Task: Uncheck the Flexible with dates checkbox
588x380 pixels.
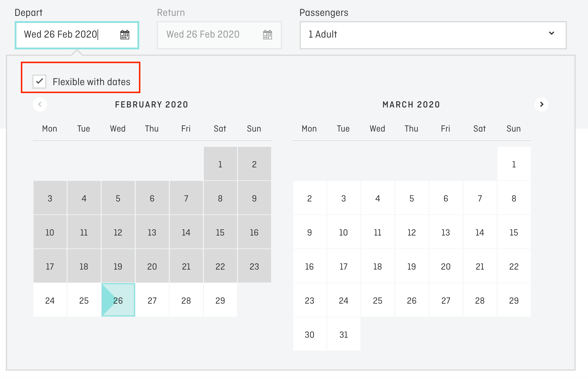Action: pyautogui.click(x=39, y=81)
